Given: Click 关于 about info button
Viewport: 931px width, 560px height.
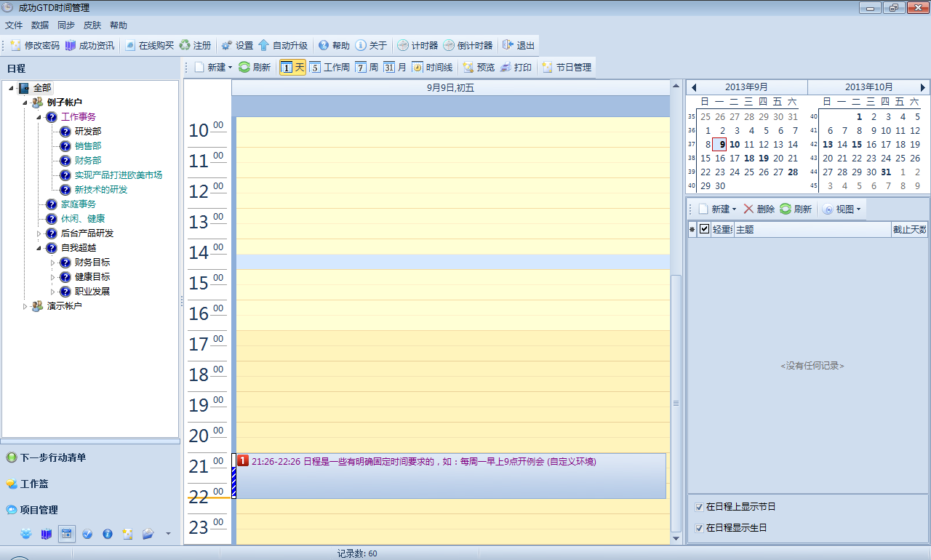Looking at the screenshot, I should pos(371,45).
